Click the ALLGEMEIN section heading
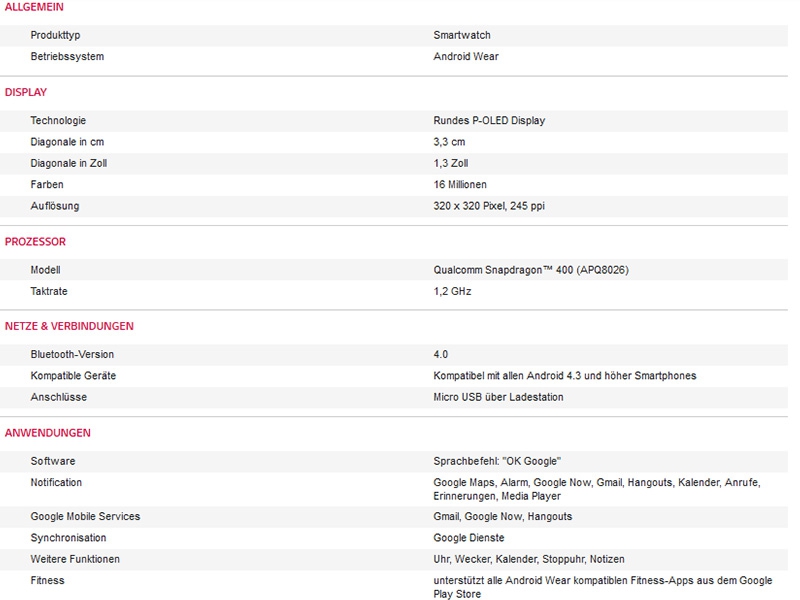The width and height of the screenshot is (800, 600). [x=34, y=7]
